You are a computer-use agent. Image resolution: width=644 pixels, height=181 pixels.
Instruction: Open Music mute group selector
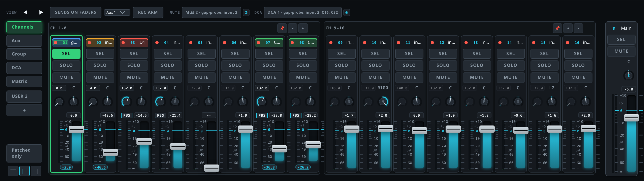pos(211,12)
